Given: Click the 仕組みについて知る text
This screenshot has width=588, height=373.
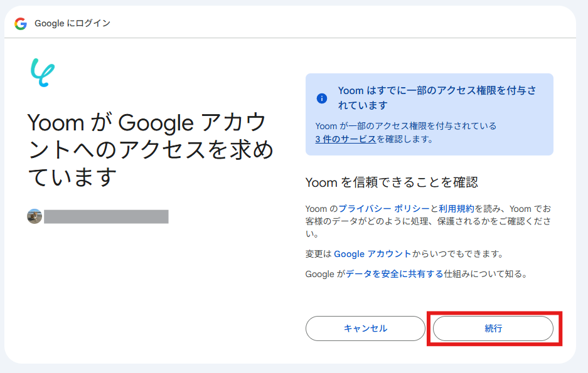Looking at the screenshot, I should pyautogui.click(x=485, y=274).
